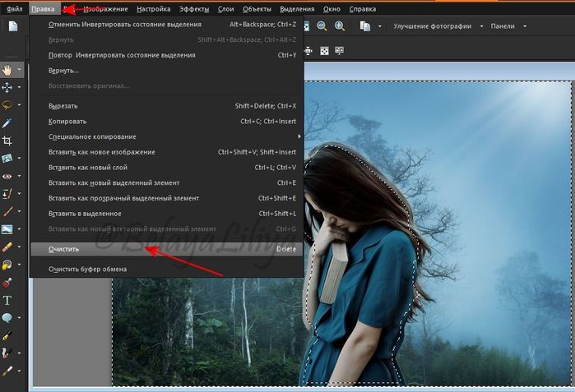Expand the Paint Brush tool flyout arrow

pos(19,211)
